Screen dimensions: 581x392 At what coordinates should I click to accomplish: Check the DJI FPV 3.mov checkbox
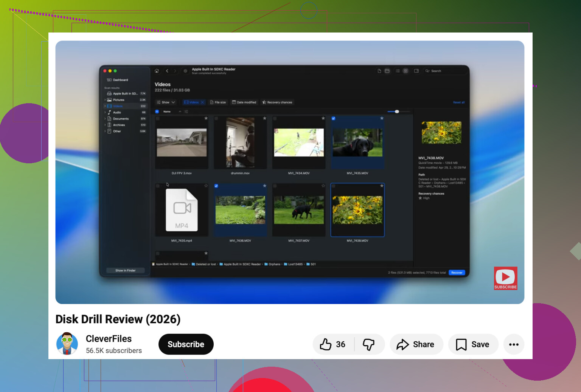158,119
